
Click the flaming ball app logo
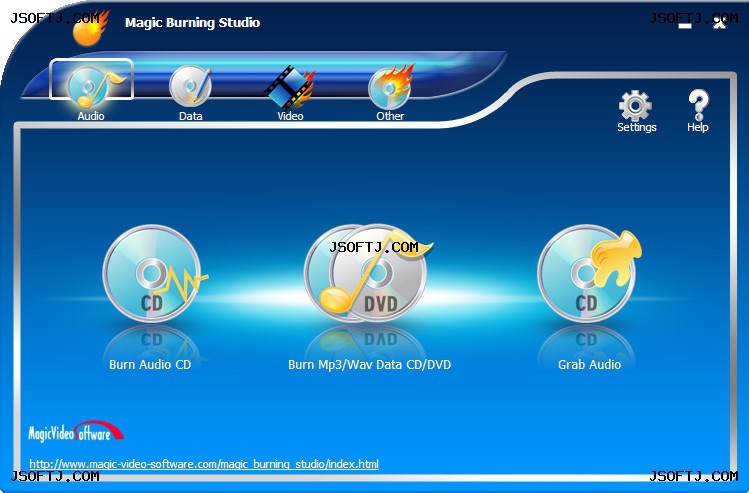pos(90,29)
